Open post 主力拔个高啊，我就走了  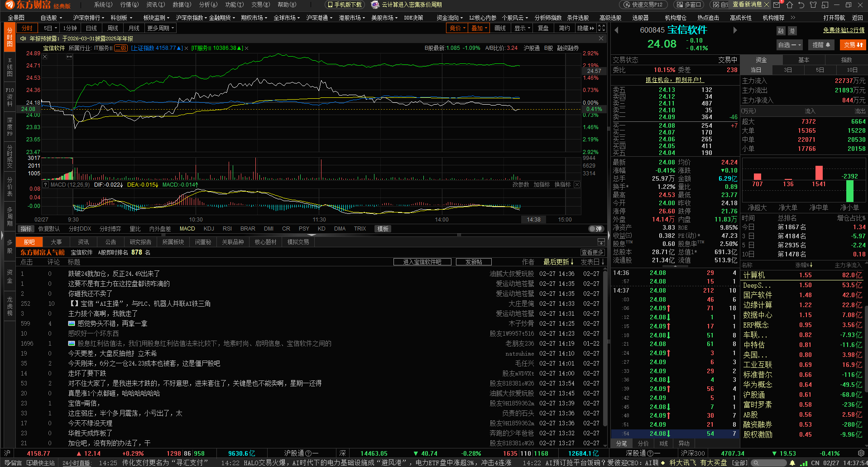[x=103, y=313]
